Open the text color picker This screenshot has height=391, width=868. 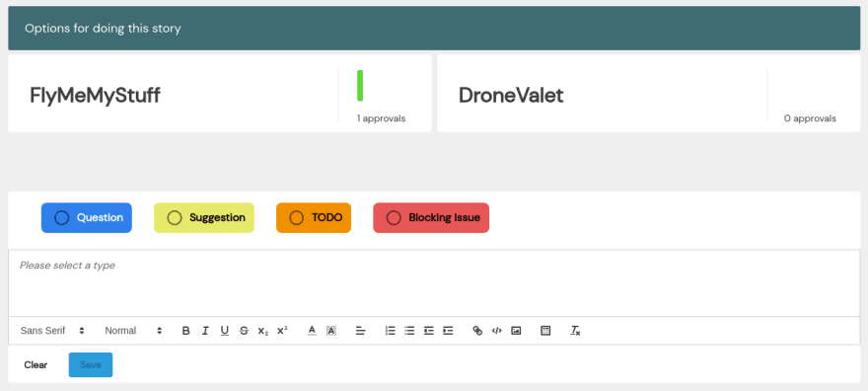[x=312, y=331]
